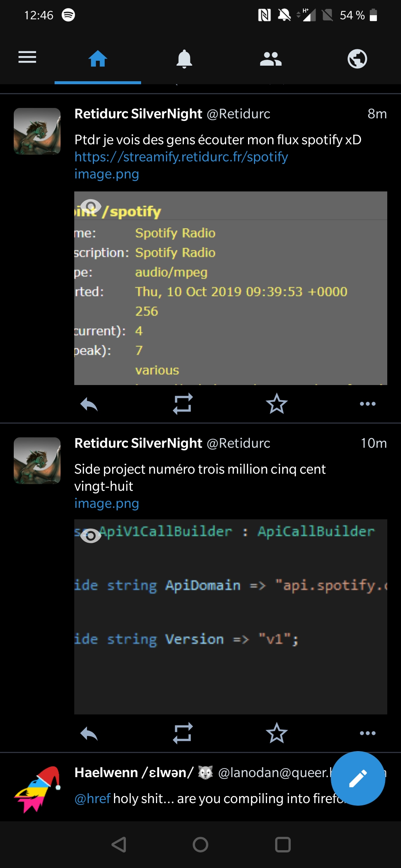Screen dimensions: 401x868
Task: Switch to the Home timeline tab
Action: [x=98, y=59]
